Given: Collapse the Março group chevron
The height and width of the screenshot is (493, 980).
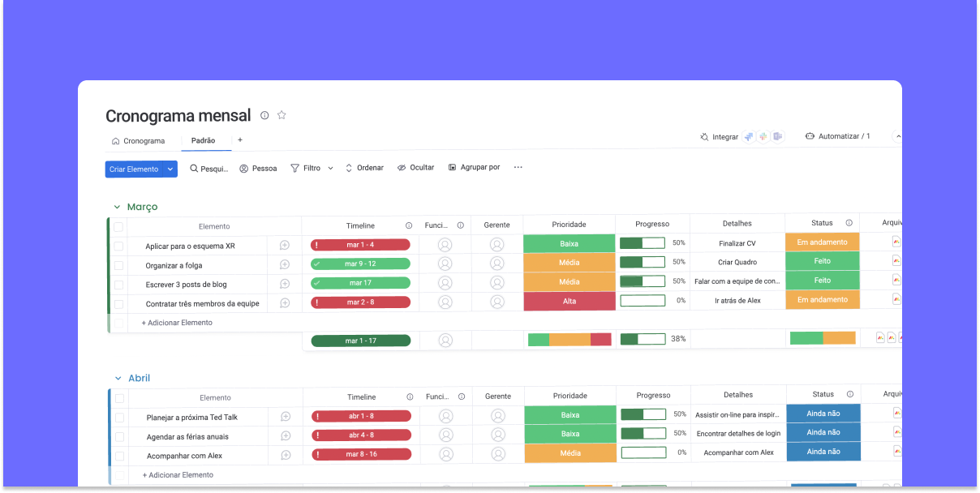Looking at the screenshot, I should [117, 208].
